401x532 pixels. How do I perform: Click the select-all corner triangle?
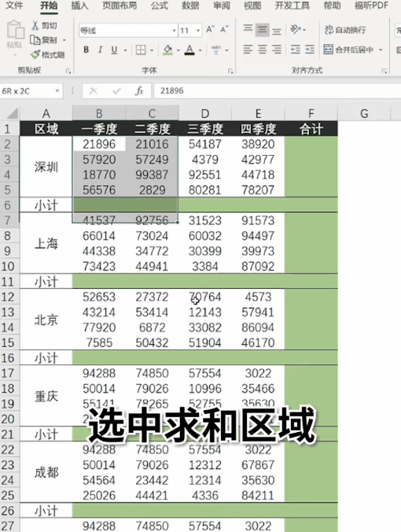13,113
